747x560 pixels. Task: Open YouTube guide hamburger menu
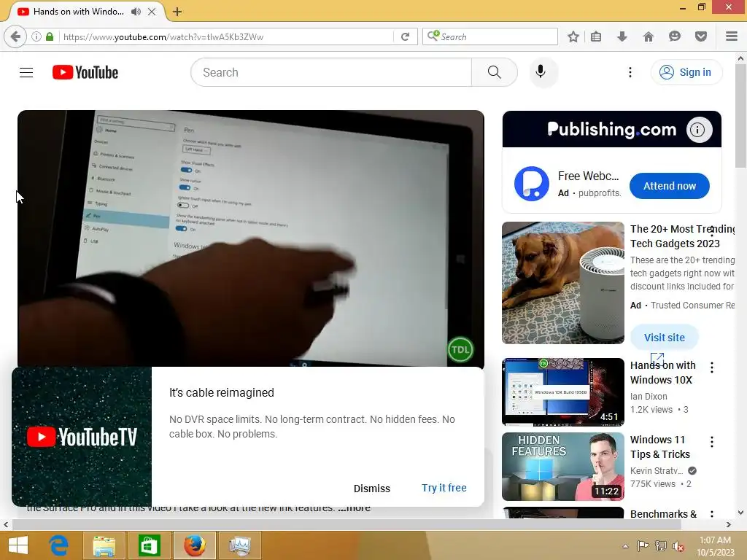click(x=26, y=72)
